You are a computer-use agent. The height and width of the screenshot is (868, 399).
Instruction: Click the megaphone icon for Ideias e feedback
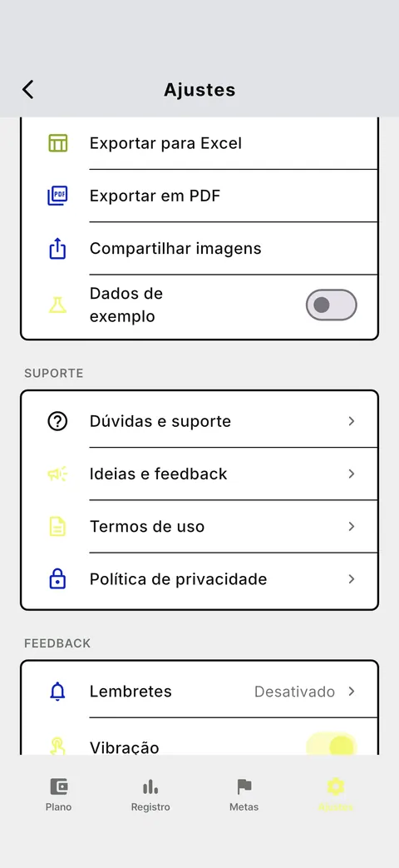57,474
